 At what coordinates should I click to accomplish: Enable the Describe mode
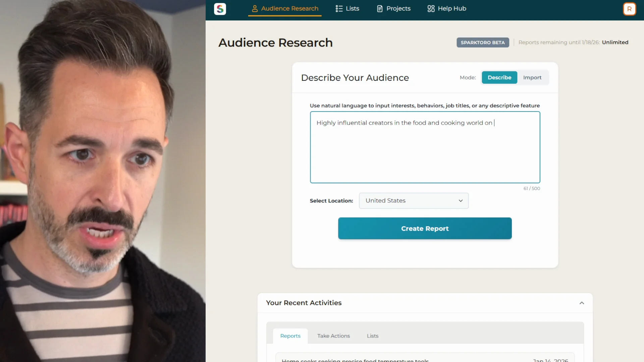click(x=499, y=77)
